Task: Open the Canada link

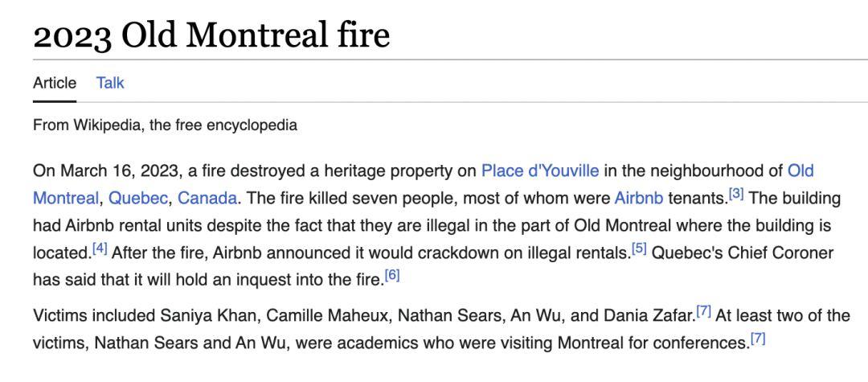Action: 207,198
